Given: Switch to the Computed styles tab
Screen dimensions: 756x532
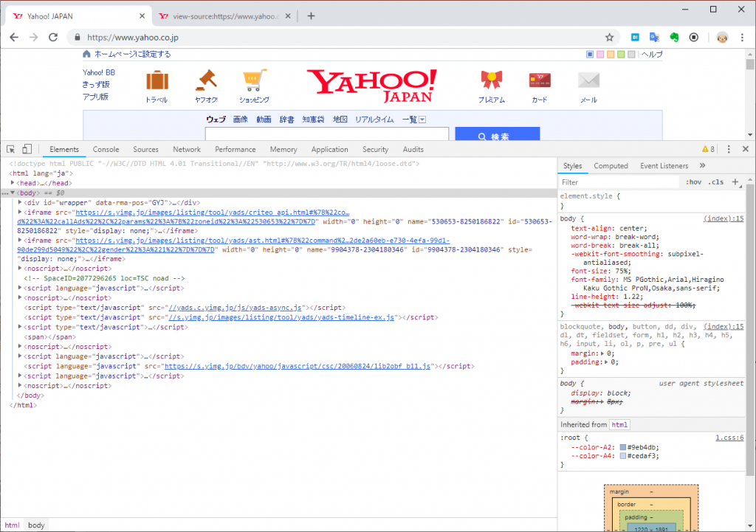Looking at the screenshot, I should coord(611,166).
